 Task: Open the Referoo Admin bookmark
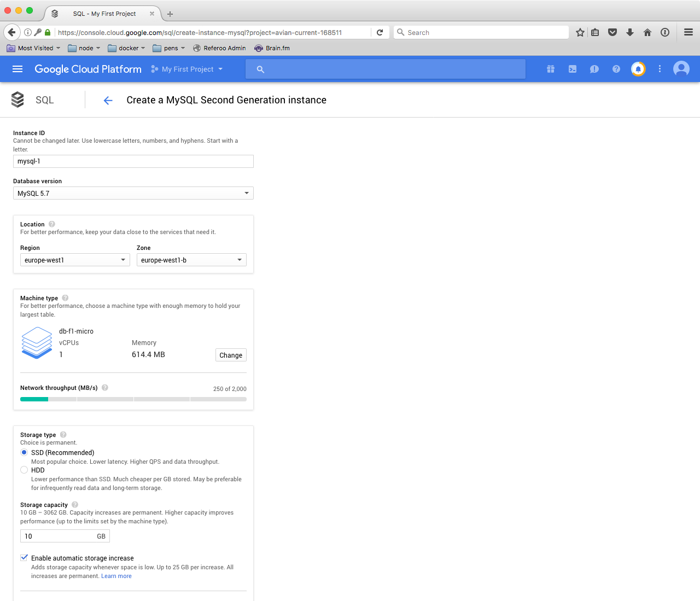[x=219, y=48]
